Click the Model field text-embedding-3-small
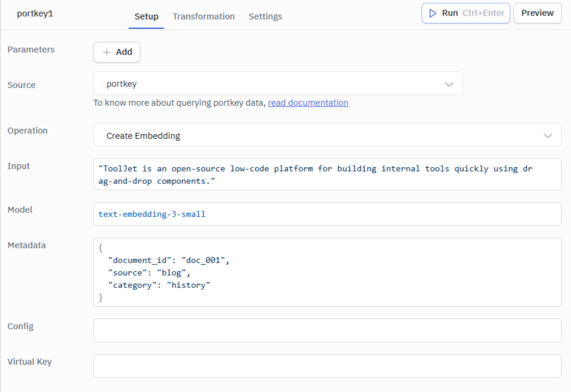571x392 pixels. (x=327, y=214)
